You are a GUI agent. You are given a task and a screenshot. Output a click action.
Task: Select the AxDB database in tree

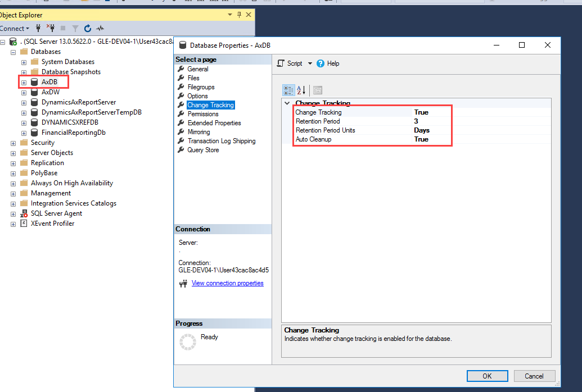point(49,81)
